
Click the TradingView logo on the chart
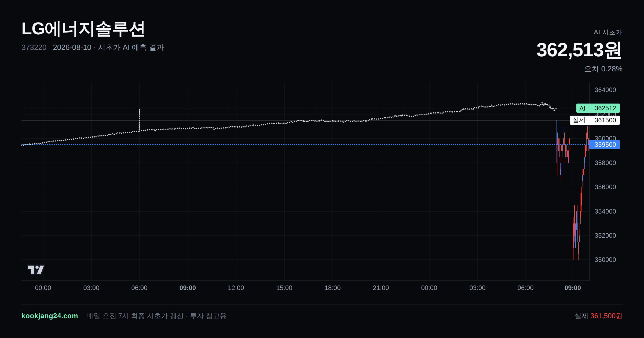tap(36, 269)
